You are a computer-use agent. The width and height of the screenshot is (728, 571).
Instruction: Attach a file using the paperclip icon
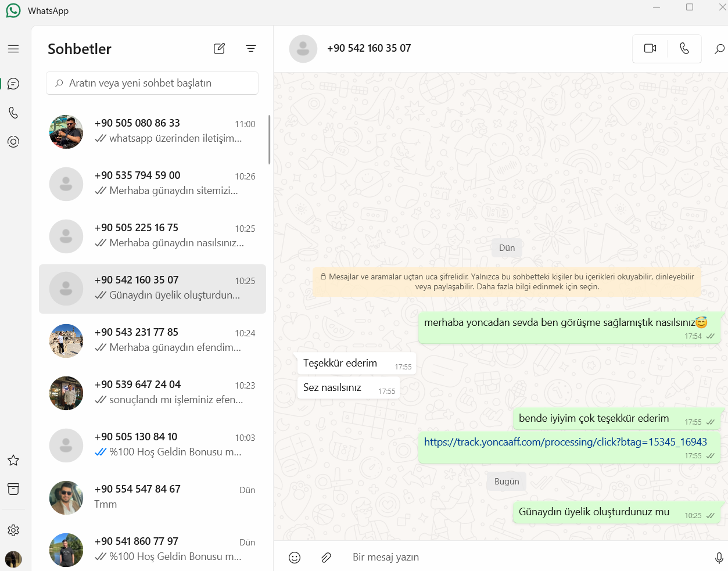point(326,558)
